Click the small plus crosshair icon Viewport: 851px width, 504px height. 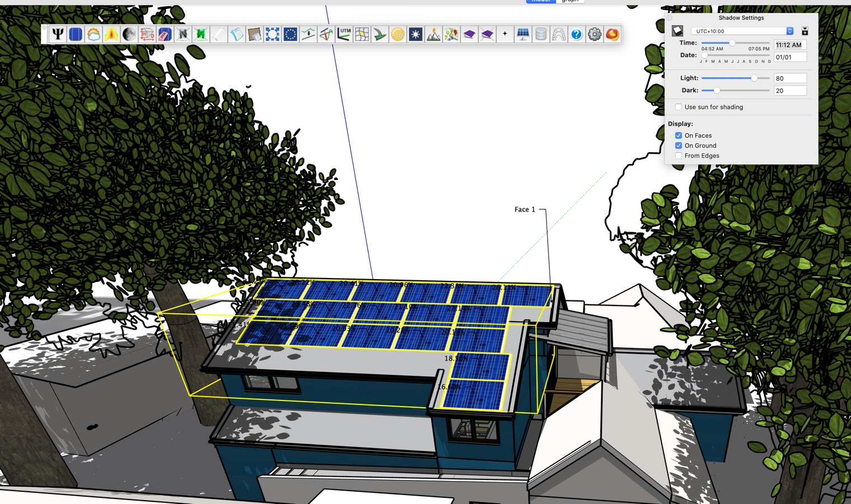[505, 34]
